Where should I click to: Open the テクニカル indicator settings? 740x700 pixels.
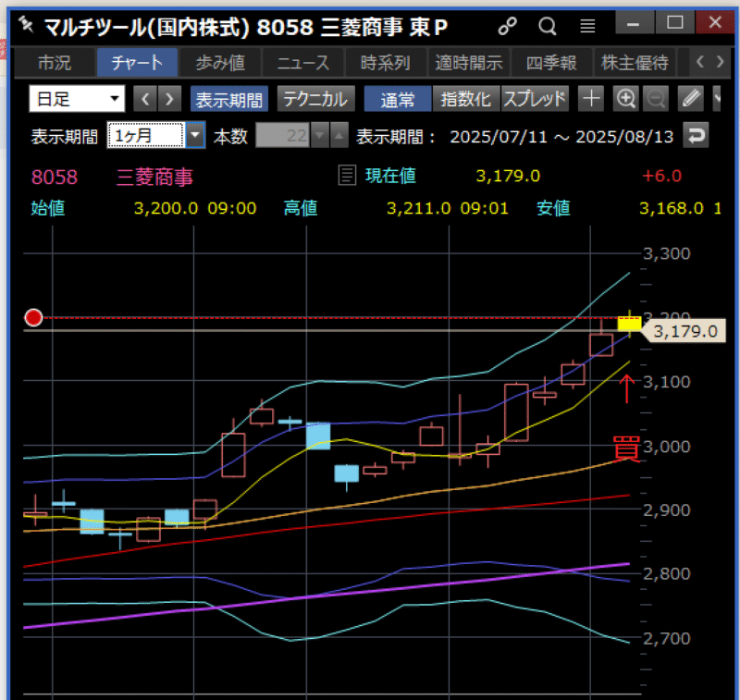coord(315,99)
